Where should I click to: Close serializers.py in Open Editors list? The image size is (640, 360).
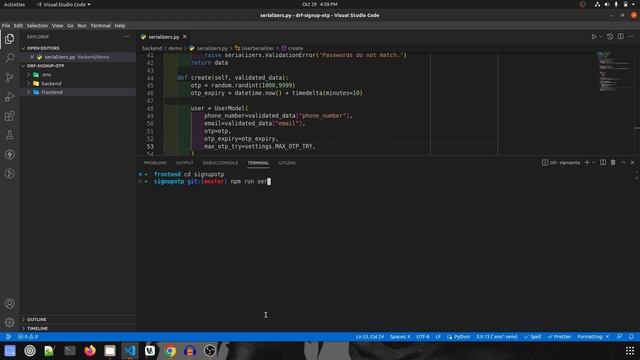click(32, 57)
